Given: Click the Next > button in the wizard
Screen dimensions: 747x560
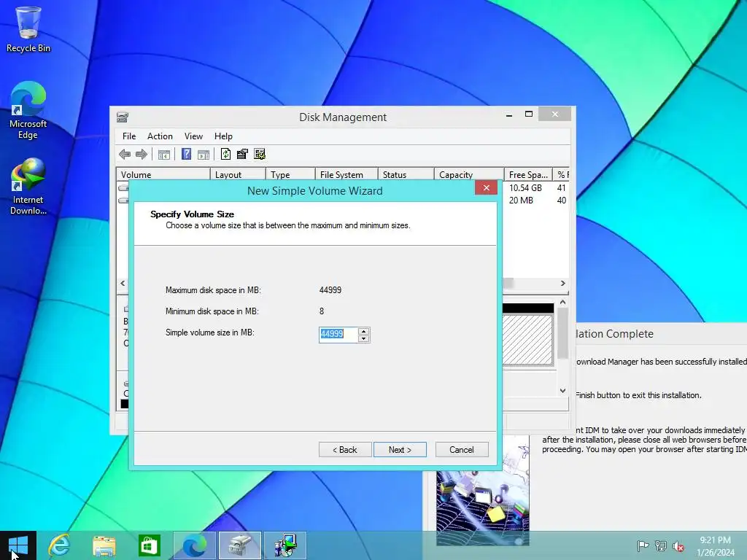Looking at the screenshot, I should tap(400, 449).
